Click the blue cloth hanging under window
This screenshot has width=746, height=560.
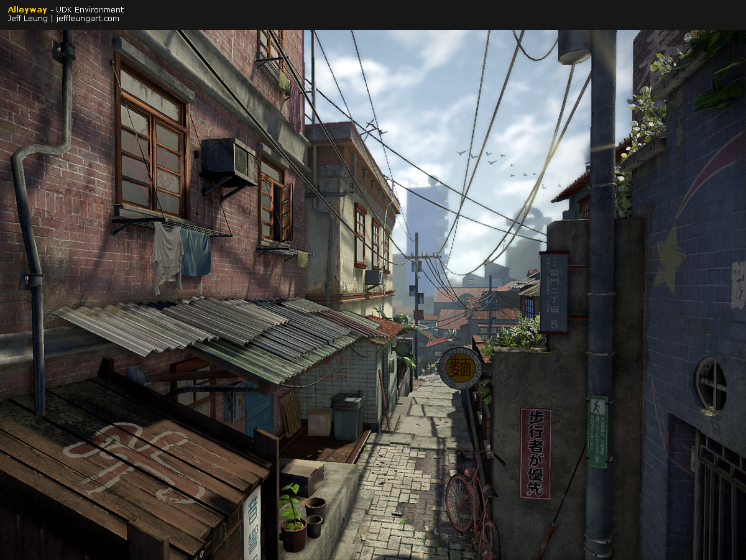(x=196, y=253)
